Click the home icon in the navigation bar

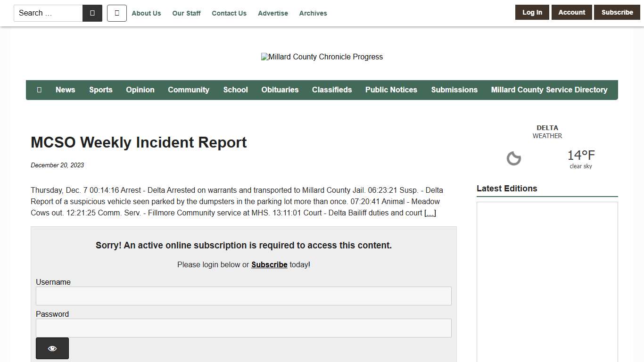coord(39,90)
